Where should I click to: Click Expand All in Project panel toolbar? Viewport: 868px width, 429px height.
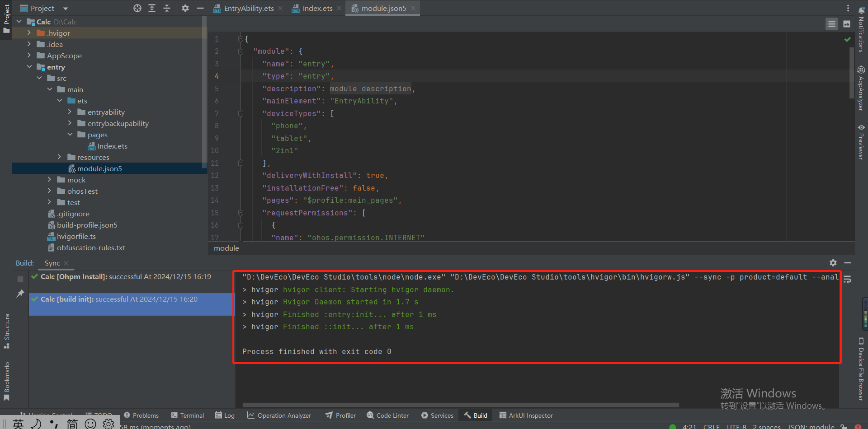(x=152, y=8)
